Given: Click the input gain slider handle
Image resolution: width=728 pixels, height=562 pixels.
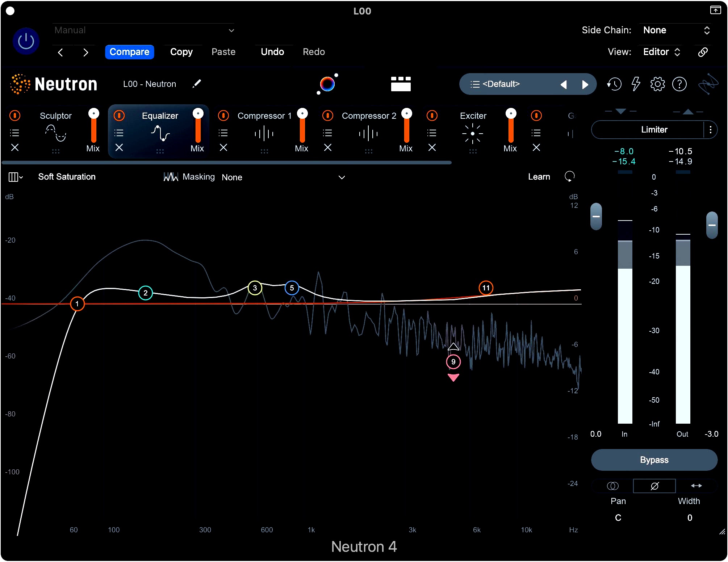Looking at the screenshot, I should point(596,217).
